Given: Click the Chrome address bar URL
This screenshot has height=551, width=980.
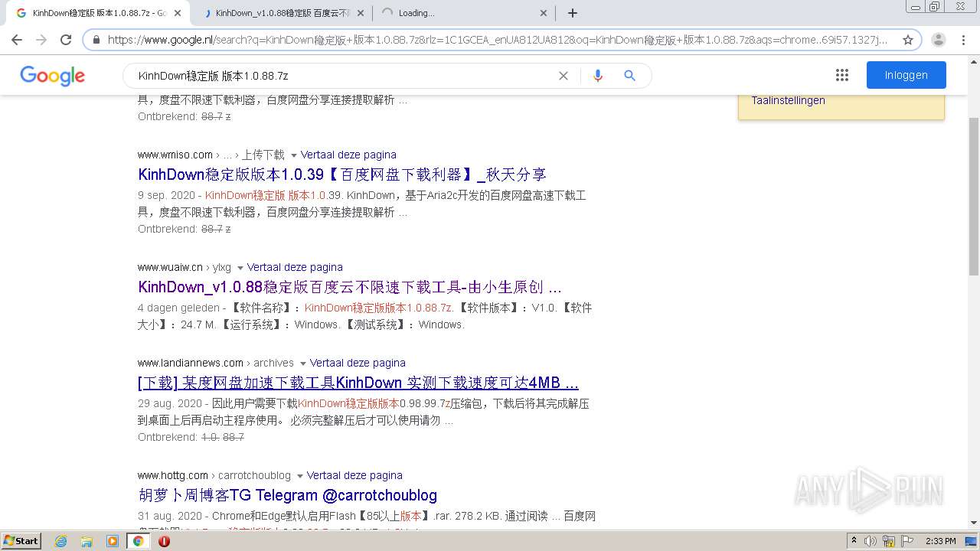Looking at the screenshot, I should pyautogui.click(x=498, y=40).
